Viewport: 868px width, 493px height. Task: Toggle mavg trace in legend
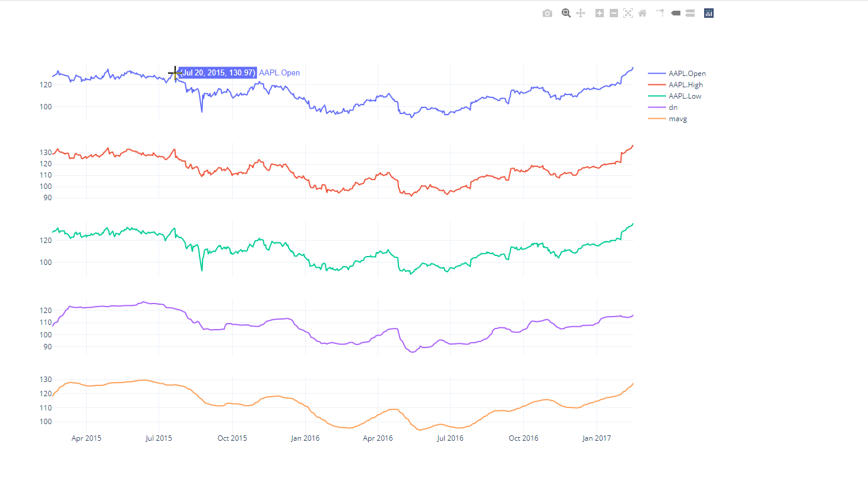[668, 119]
